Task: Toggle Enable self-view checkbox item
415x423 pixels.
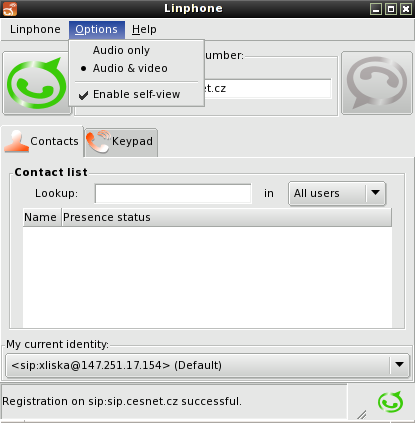Action: point(137,94)
